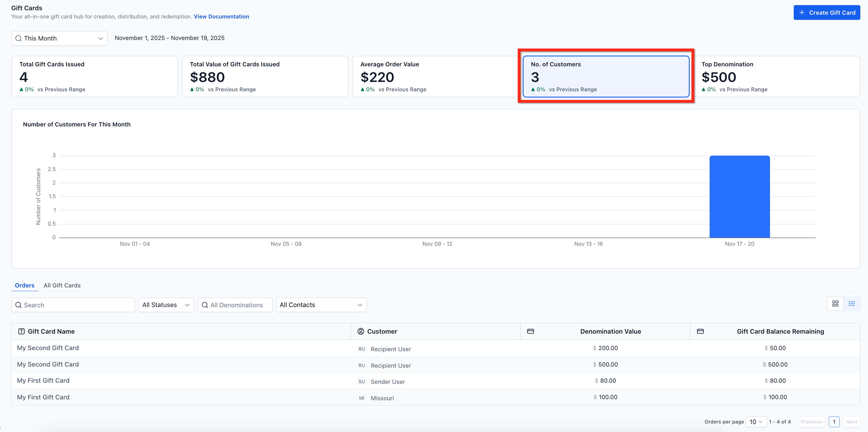Switch to the All Gift Cards tab

pyautogui.click(x=62, y=285)
